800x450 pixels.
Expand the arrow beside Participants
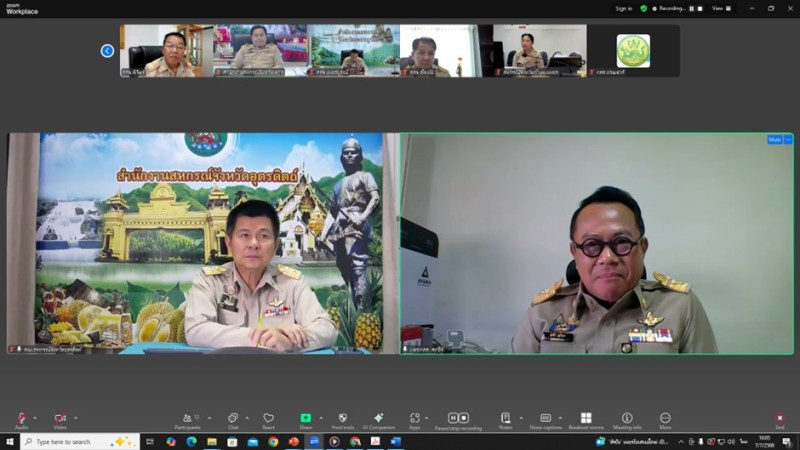tap(209, 418)
